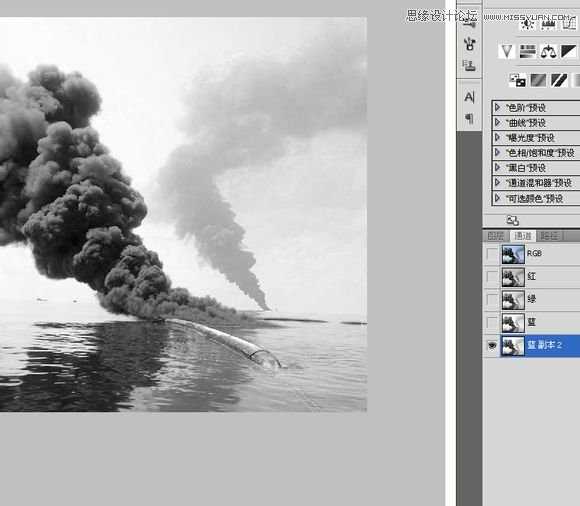Hide the 蓝 副本 2 channel eye
This screenshot has height=506, width=580.
pos(492,345)
